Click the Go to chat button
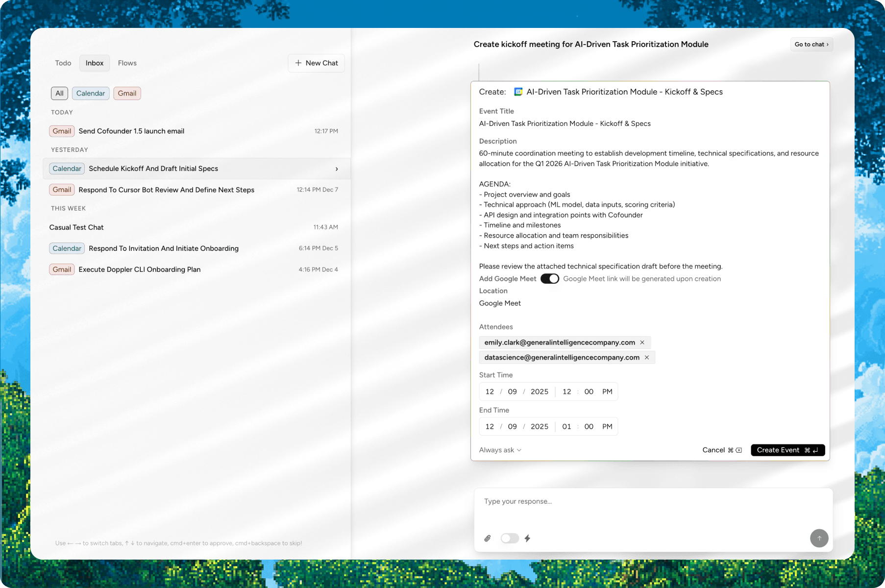 811,45
